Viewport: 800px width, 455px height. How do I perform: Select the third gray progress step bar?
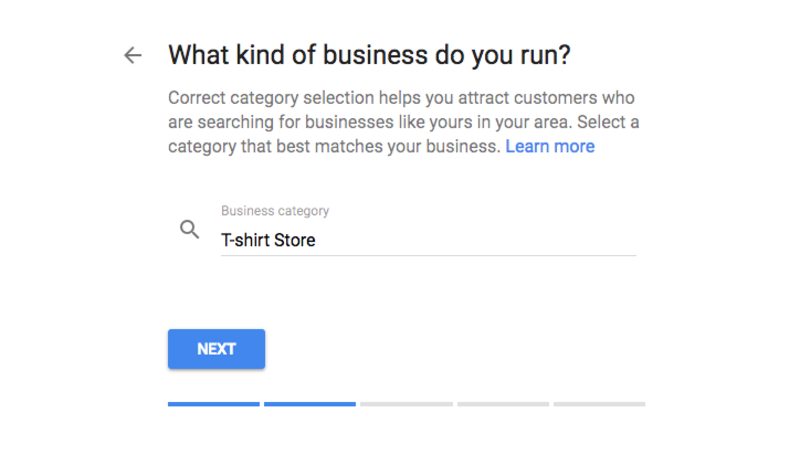coord(407,404)
